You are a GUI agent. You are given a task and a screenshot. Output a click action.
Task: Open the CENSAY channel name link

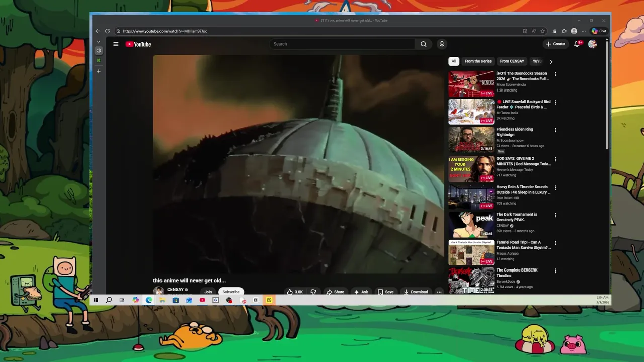click(x=175, y=290)
